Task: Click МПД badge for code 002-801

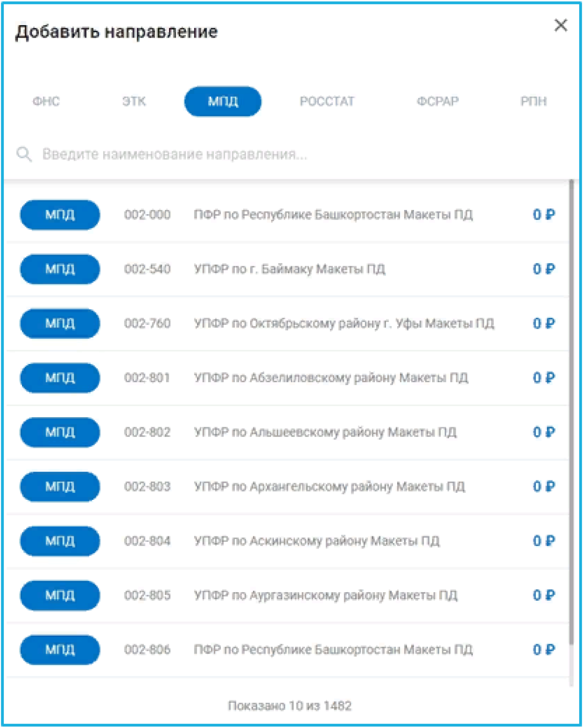Action: (x=60, y=378)
